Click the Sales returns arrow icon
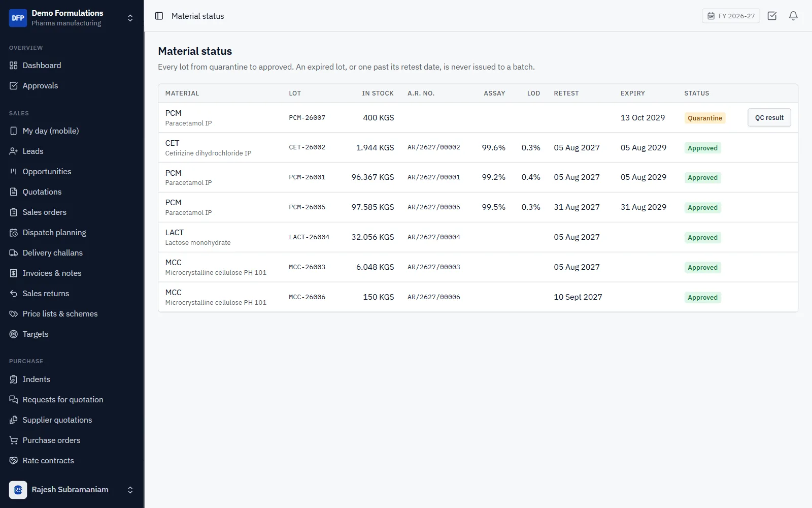Screen dimensions: 812x508 [x=14, y=294]
